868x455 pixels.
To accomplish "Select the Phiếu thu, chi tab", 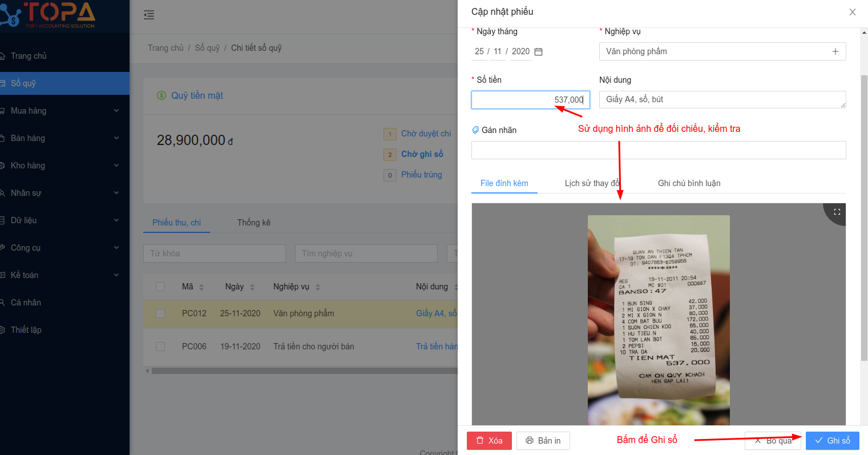I will pos(176,223).
